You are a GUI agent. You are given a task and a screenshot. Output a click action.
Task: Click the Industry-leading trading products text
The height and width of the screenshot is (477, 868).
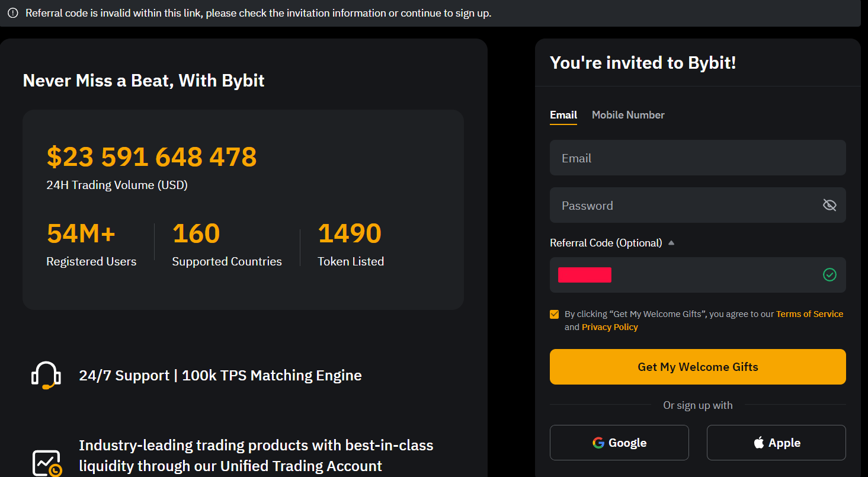click(256, 456)
